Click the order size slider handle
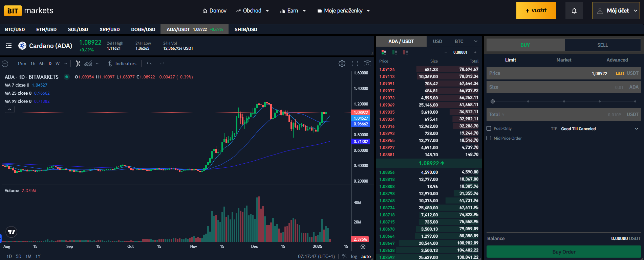Image resolution: width=644 pixels, height=260 pixels. coord(493,101)
